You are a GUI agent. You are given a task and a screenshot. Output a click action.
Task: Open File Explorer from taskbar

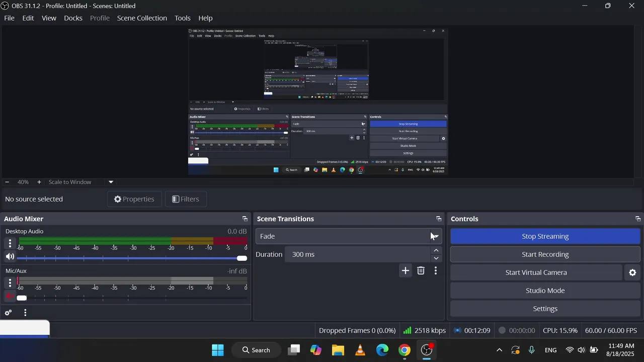click(338, 350)
